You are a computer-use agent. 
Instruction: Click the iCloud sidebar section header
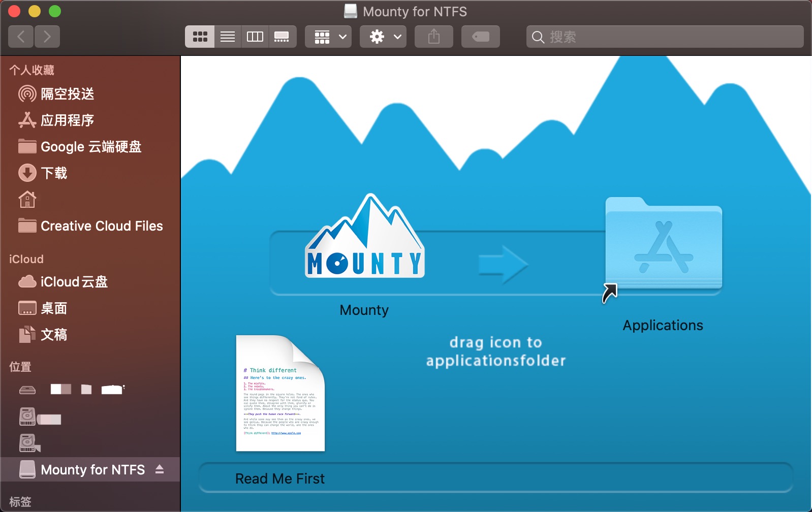26,259
